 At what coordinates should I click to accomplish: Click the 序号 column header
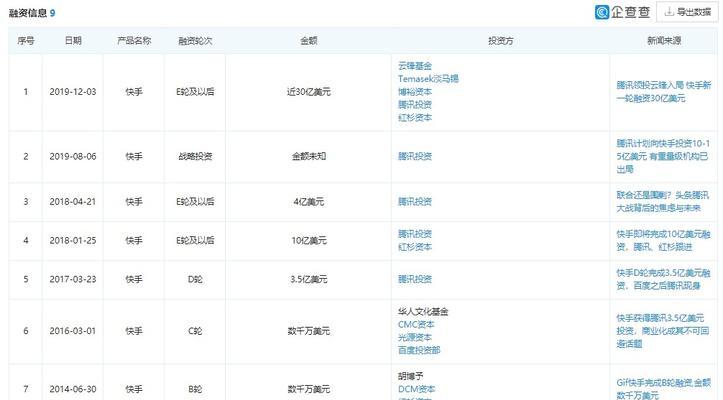point(26,41)
